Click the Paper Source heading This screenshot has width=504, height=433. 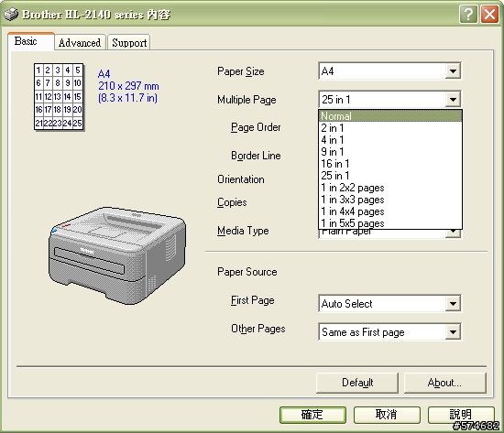(x=247, y=272)
